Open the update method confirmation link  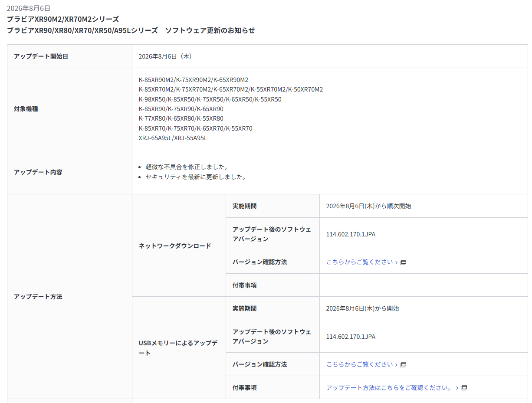(389, 388)
